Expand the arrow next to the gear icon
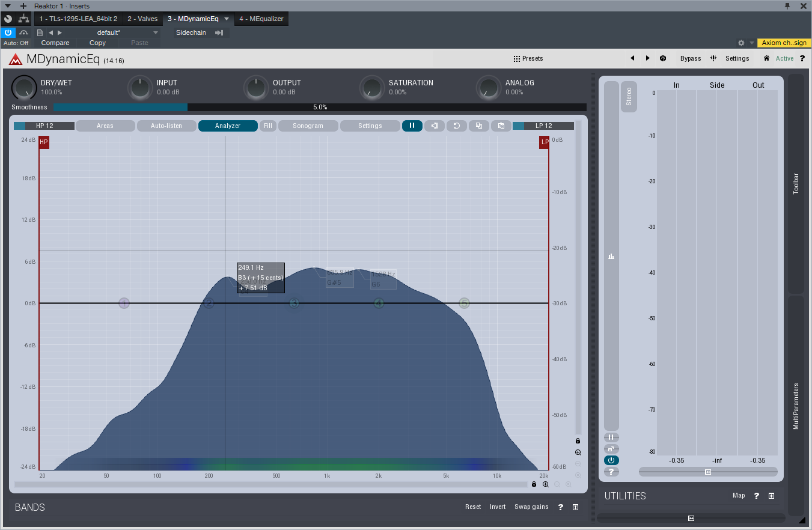 click(x=751, y=43)
